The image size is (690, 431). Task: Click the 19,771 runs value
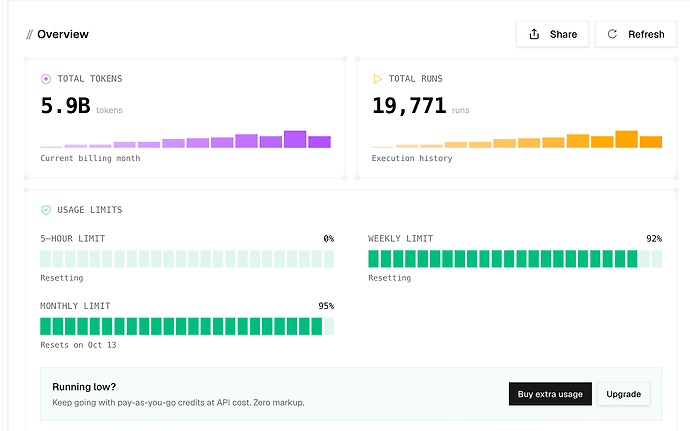(x=409, y=106)
